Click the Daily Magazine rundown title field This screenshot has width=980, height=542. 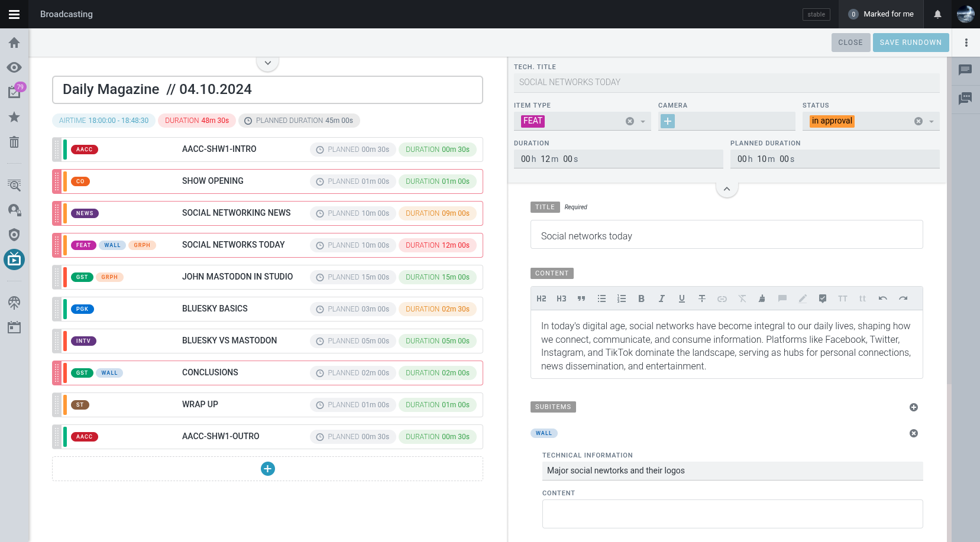tap(267, 90)
